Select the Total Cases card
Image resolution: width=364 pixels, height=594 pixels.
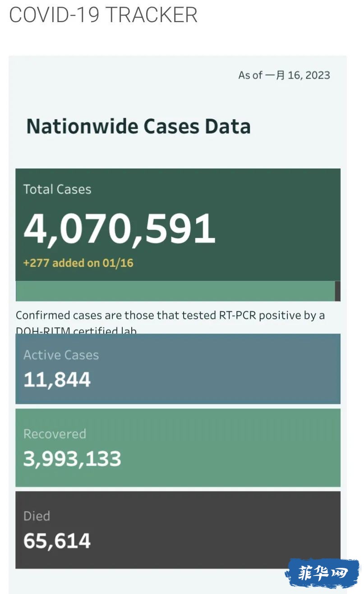pyautogui.click(x=178, y=225)
